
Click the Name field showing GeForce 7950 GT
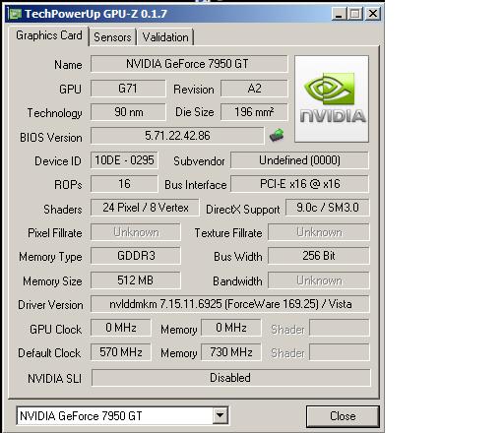click(189, 64)
